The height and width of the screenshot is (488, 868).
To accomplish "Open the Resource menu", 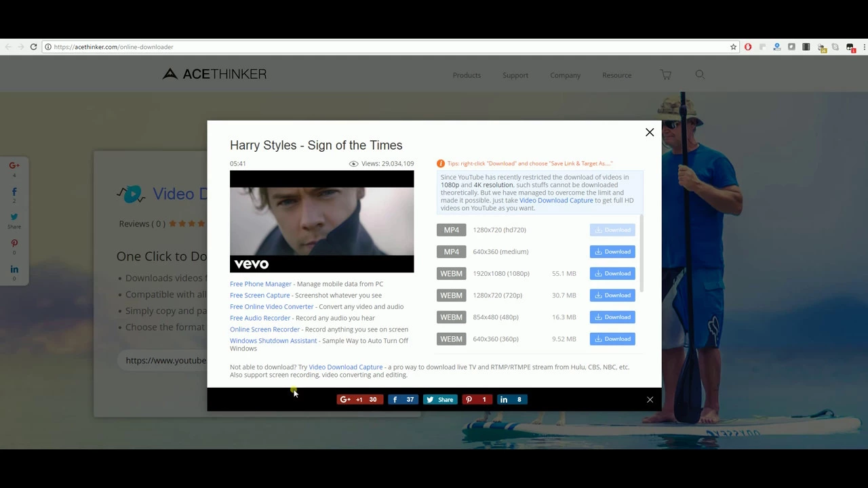I will 616,75.
